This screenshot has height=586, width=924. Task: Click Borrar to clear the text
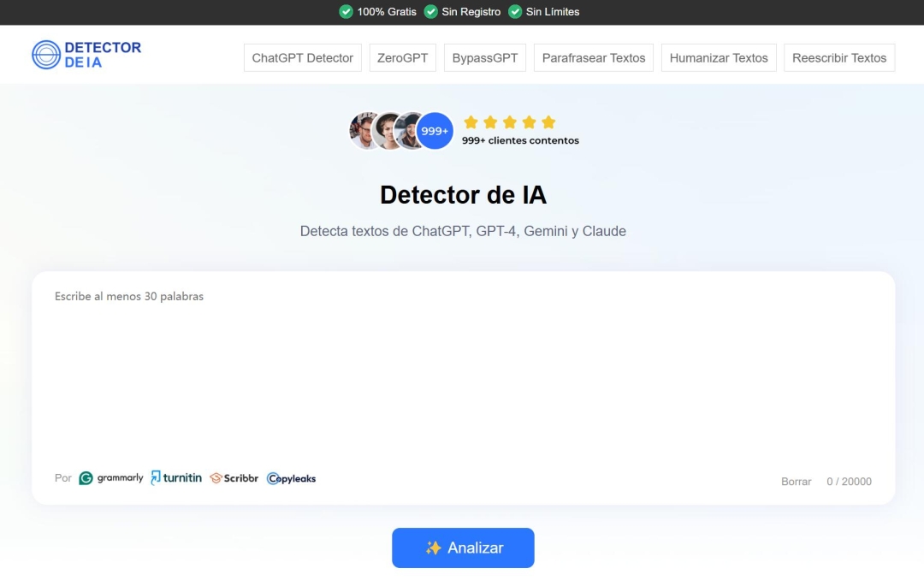(797, 481)
